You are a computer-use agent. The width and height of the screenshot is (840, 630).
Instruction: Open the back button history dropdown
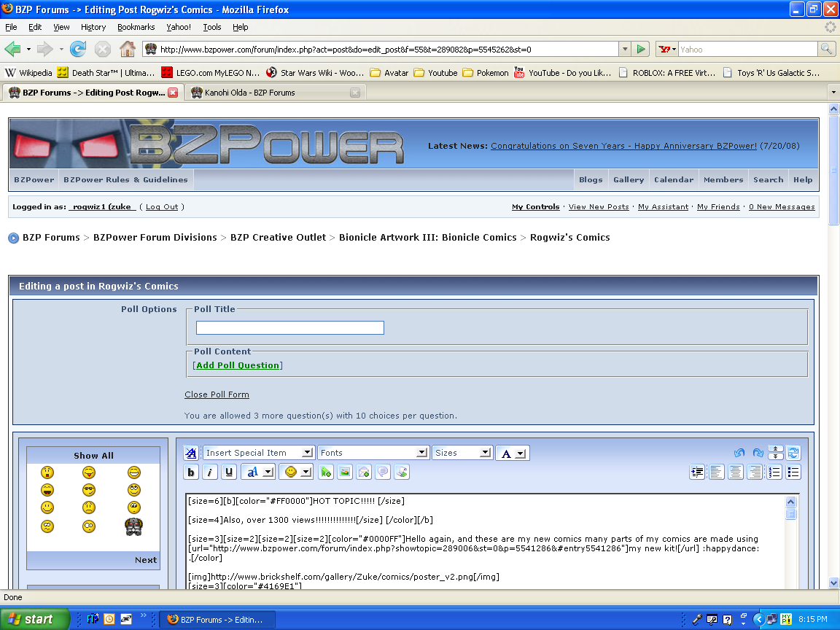pyautogui.click(x=28, y=50)
